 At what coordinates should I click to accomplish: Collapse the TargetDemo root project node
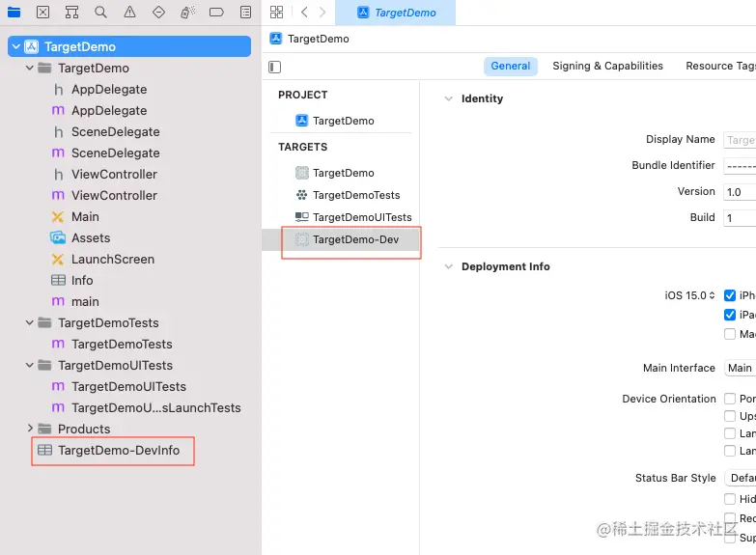tap(15, 46)
